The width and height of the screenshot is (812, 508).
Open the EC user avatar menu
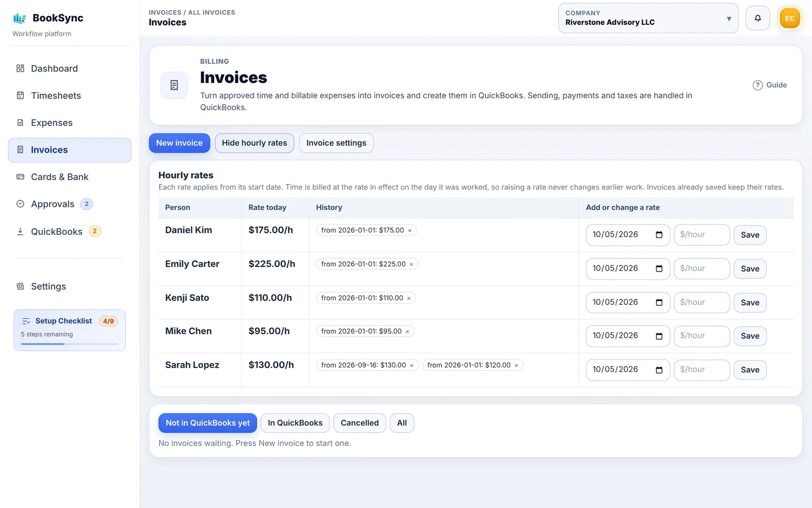[x=789, y=18]
